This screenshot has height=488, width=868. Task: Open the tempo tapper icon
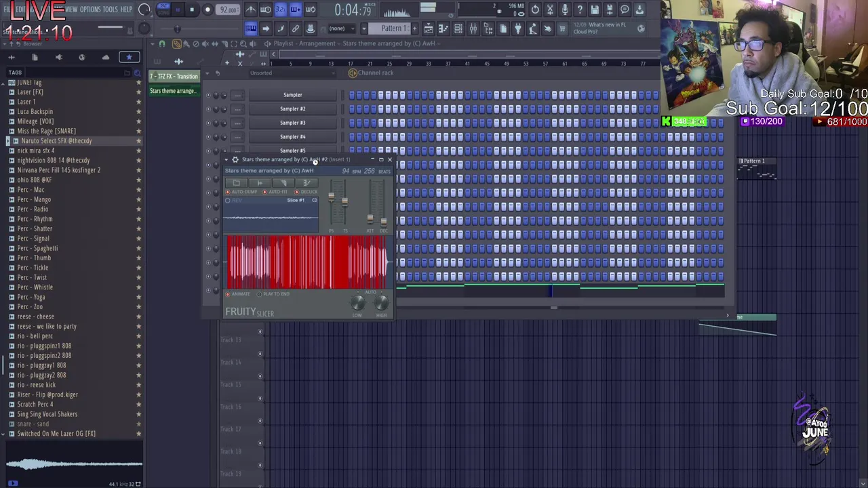533,28
